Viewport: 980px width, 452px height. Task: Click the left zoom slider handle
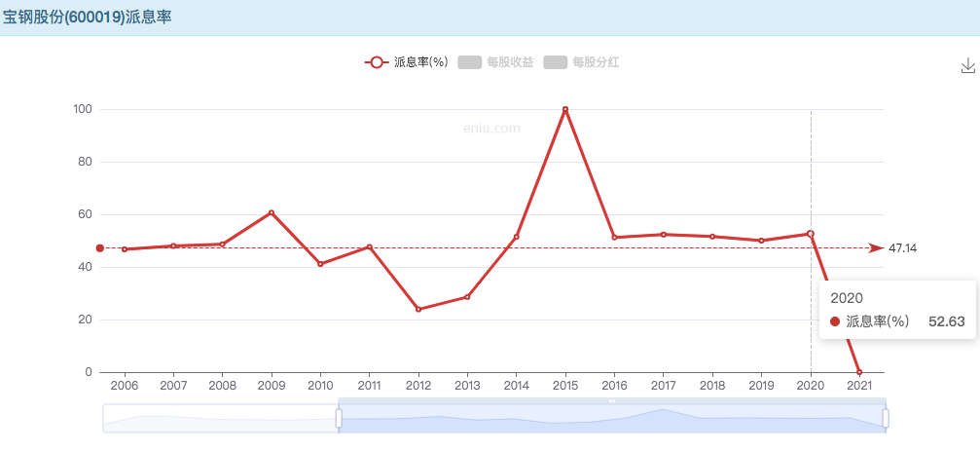[339, 418]
